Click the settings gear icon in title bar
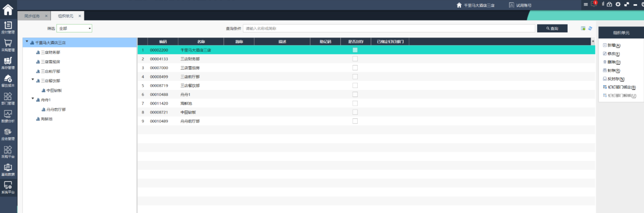Image resolution: width=644 pixels, height=213 pixels. point(618,5)
